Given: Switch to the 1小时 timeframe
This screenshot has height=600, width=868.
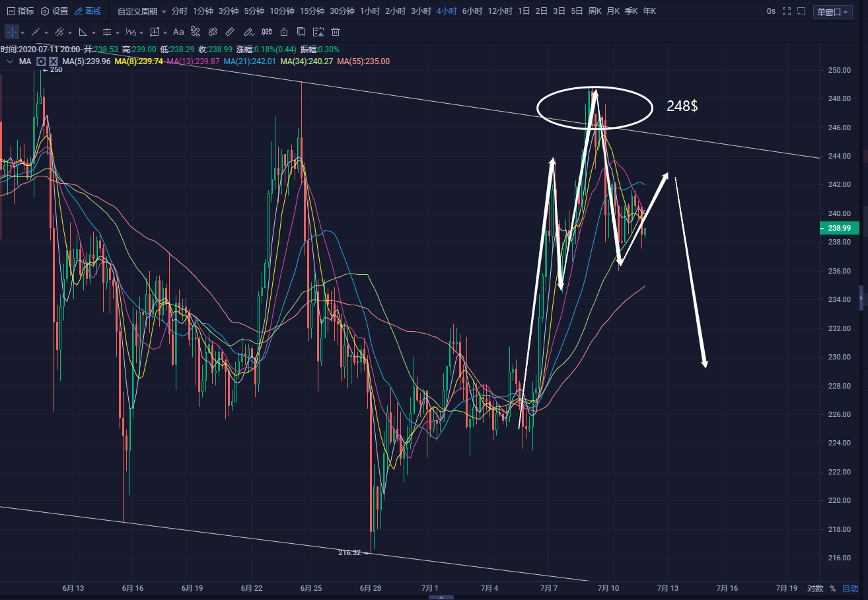Looking at the screenshot, I should coord(370,11).
